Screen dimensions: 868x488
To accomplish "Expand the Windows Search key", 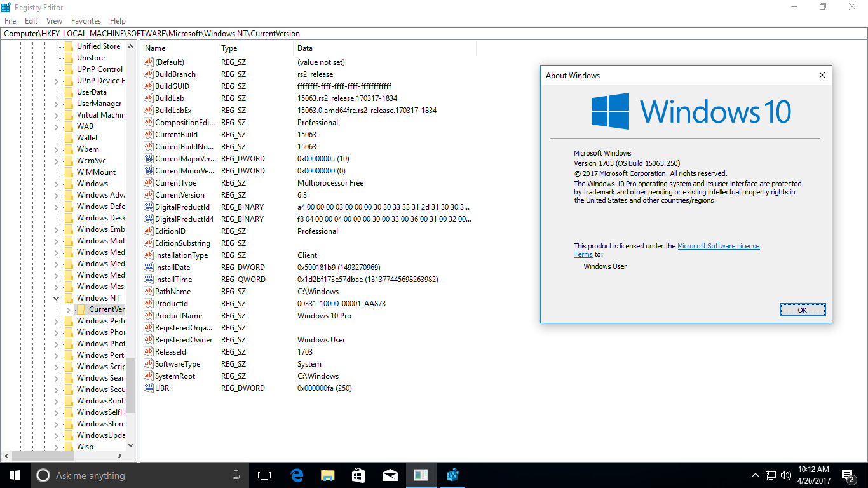I will pos(56,378).
